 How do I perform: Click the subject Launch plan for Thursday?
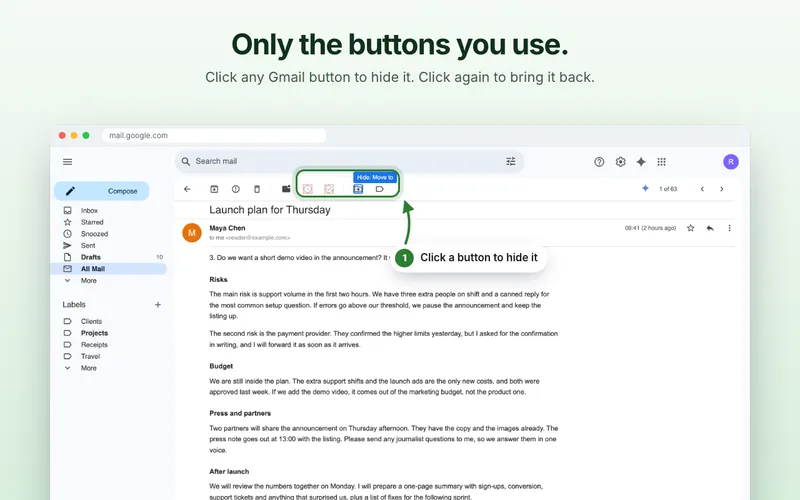tap(270, 210)
